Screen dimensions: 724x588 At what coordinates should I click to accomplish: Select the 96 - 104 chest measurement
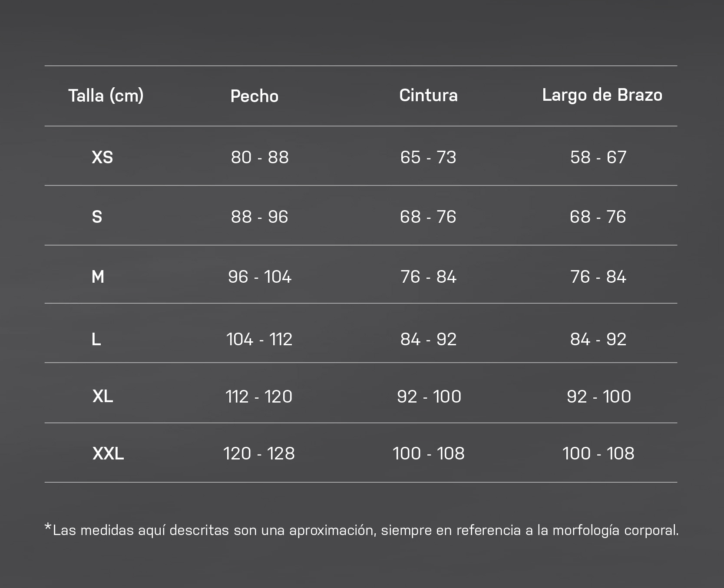tap(260, 277)
